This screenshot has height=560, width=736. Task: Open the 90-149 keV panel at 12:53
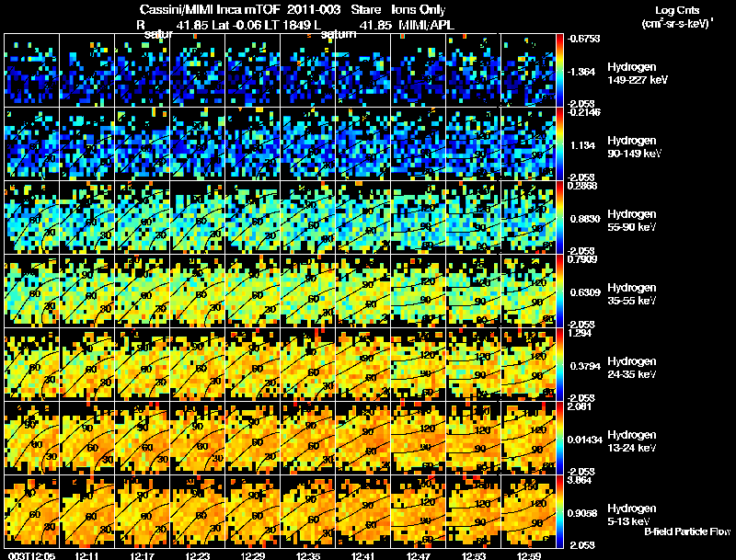click(x=473, y=144)
